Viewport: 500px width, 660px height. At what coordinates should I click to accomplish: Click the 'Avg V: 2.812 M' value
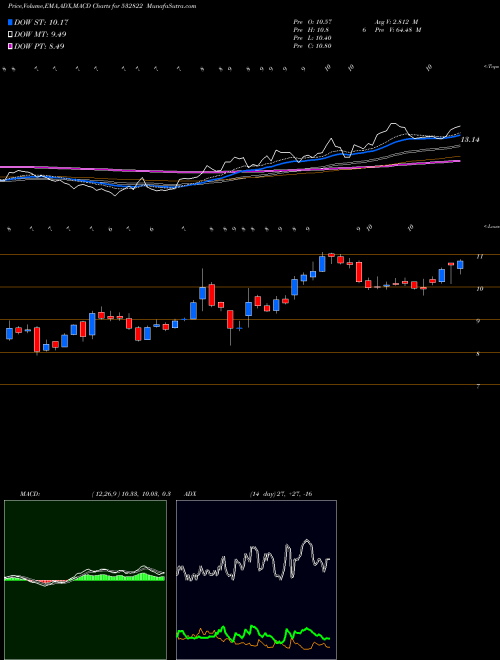pyautogui.click(x=397, y=22)
